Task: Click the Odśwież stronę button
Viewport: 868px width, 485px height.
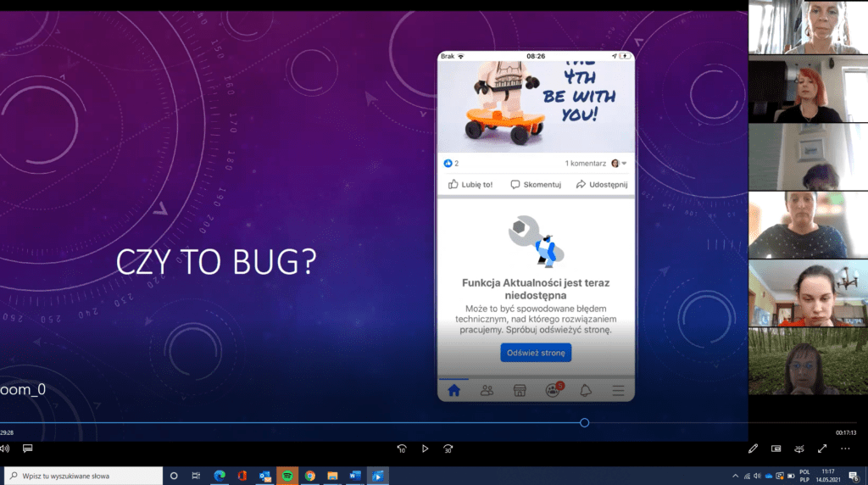Action: (x=536, y=353)
